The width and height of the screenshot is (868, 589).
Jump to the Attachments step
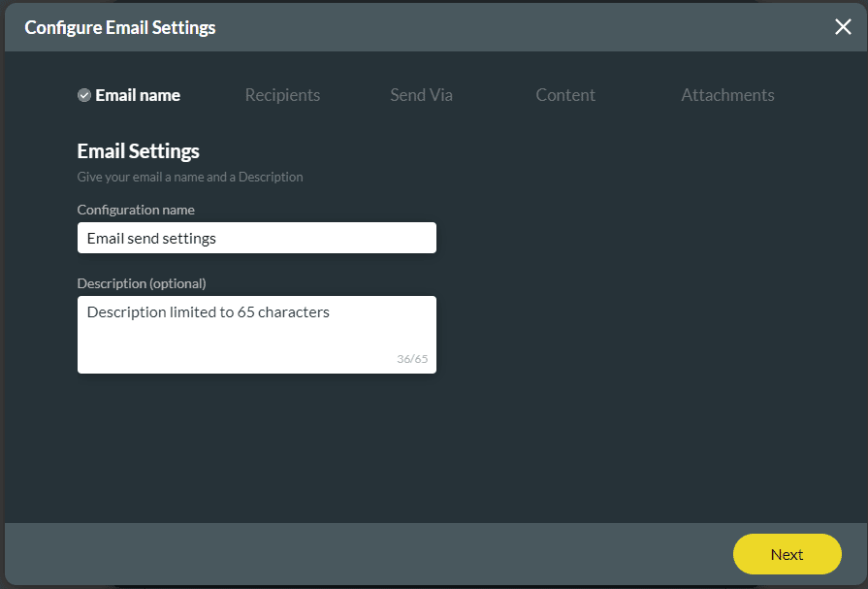[727, 95]
